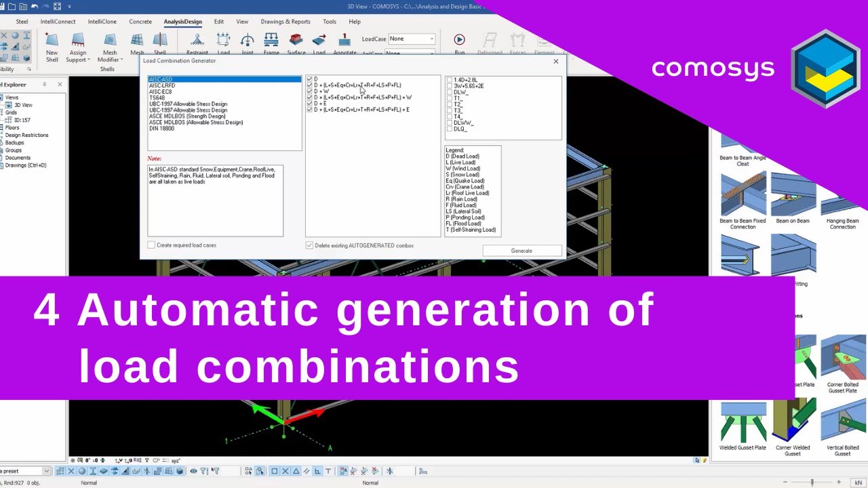Viewport: 868px width, 488px height.
Task: Open the Mesh Modifier tool
Action: 110,47
